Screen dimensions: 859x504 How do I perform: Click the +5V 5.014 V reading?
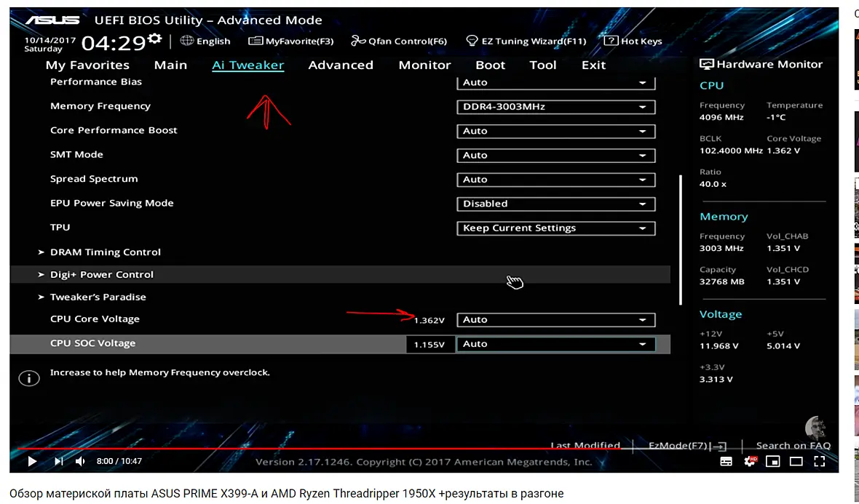coord(783,346)
